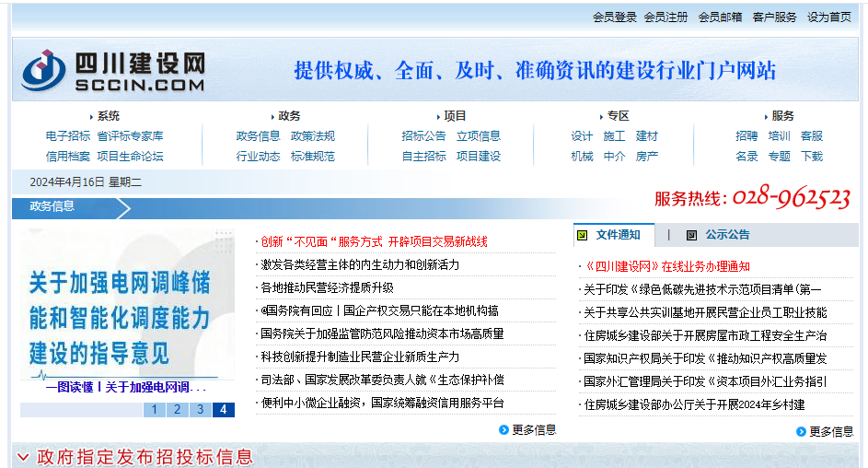Click 设为首页 in the top bar
This screenshot has height=468, width=868.
coord(828,18)
